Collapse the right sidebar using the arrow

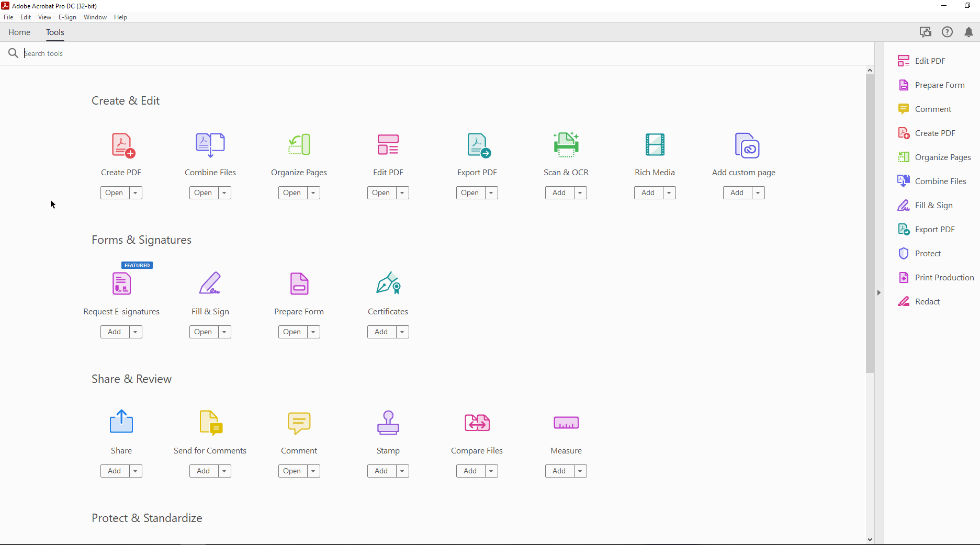point(878,293)
